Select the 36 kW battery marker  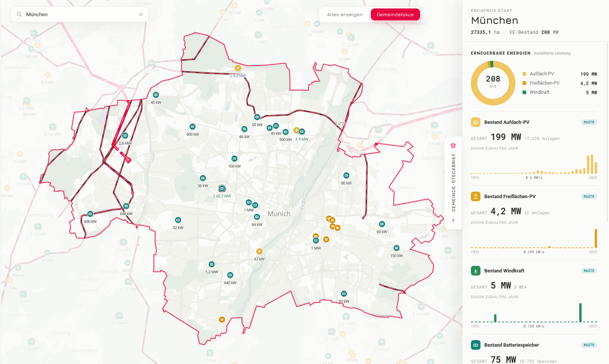(x=203, y=178)
